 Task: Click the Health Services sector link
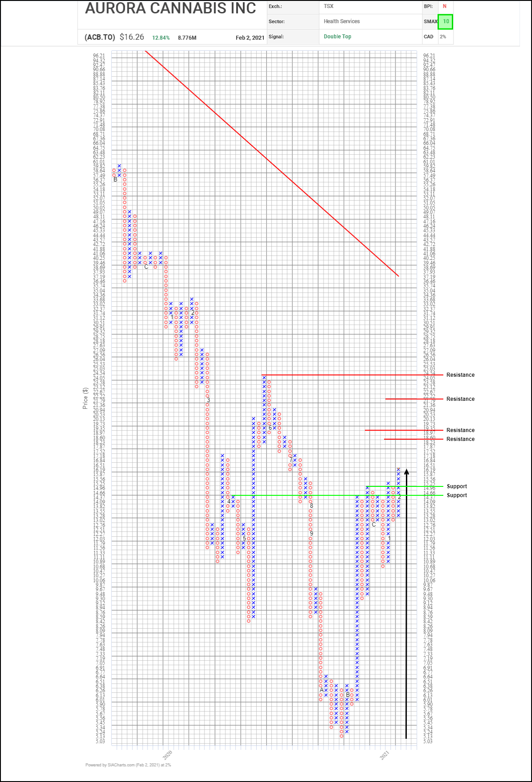[341, 21]
